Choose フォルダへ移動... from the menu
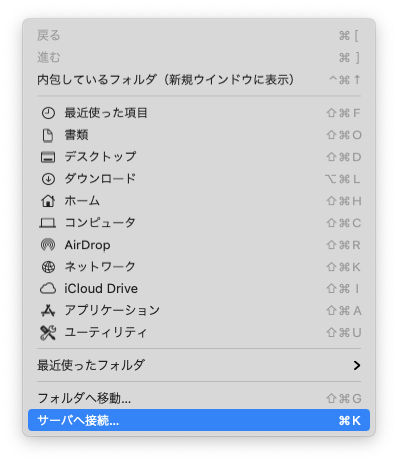The height and width of the screenshot is (463, 398). (199, 398)
